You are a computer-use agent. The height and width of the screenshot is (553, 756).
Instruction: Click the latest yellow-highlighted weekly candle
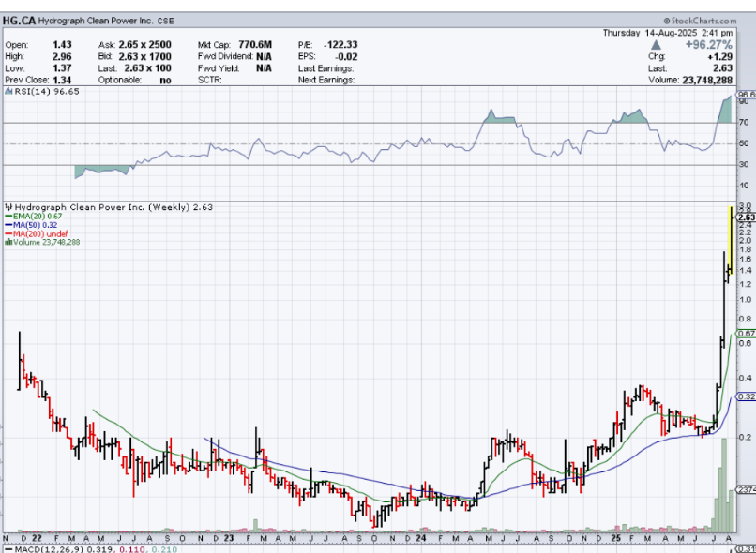[x=729, y=239]
